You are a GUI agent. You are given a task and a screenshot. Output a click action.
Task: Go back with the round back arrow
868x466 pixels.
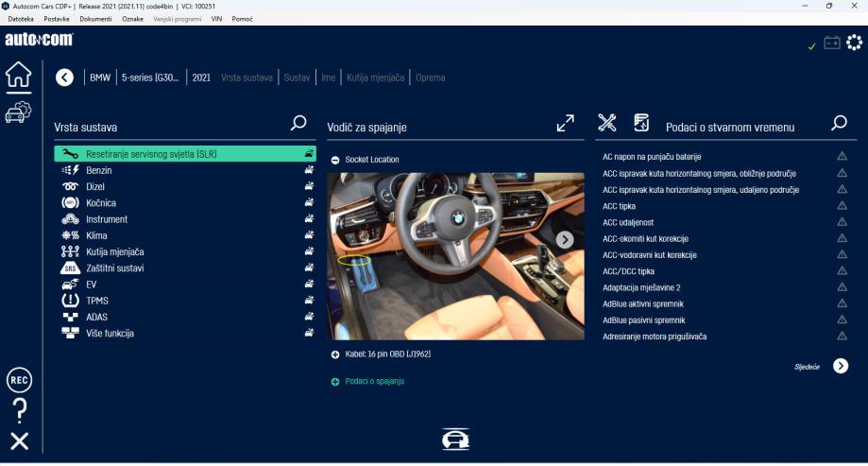(x=64, y=78)
